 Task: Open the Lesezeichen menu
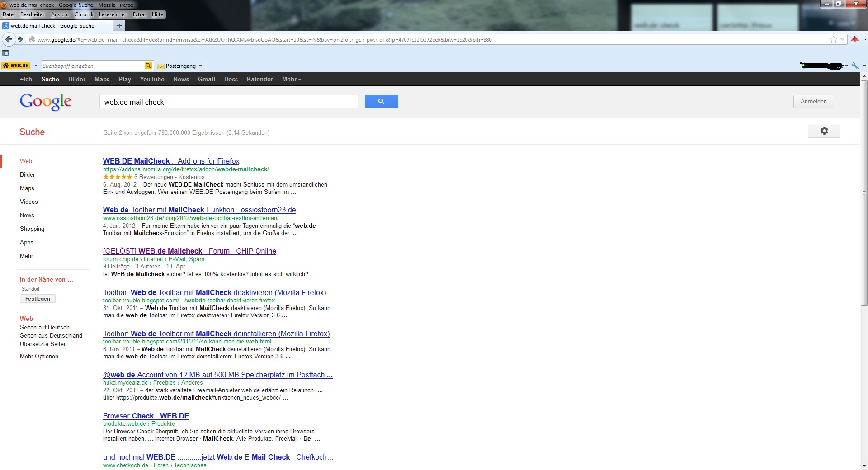click(x=113, y=14)
